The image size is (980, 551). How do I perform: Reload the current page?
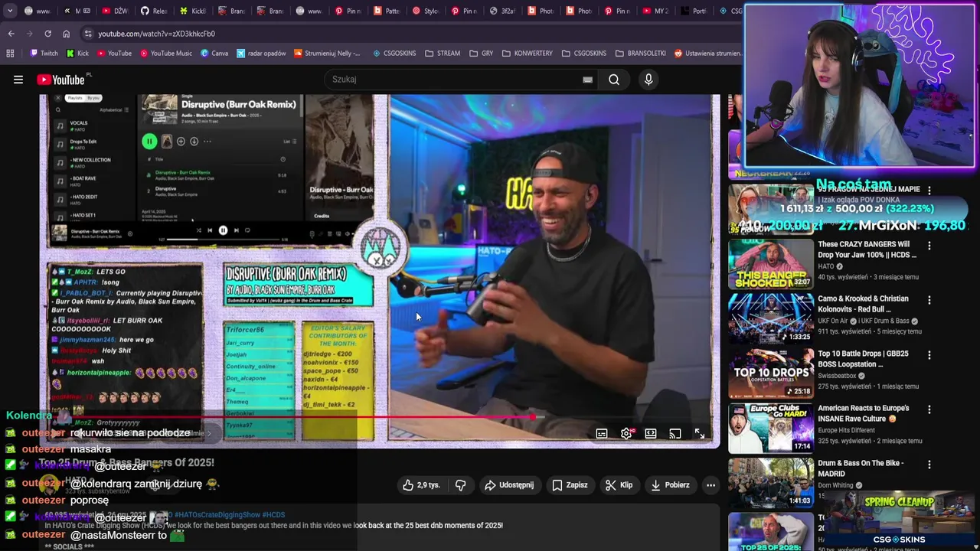[x=47, y=34]
